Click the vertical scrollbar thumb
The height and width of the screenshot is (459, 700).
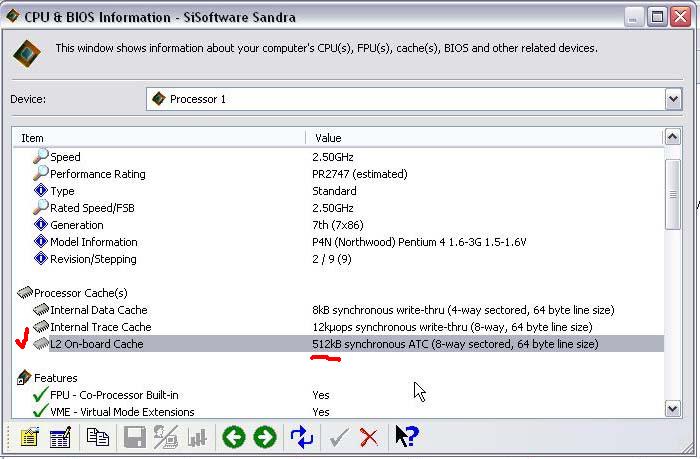[x=673, y=194]
